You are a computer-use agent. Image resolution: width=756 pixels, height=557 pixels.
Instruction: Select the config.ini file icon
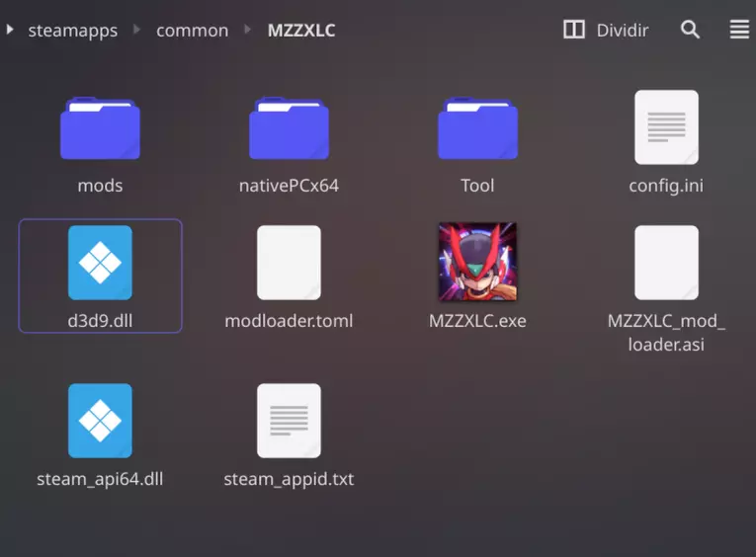coord(666,127)
